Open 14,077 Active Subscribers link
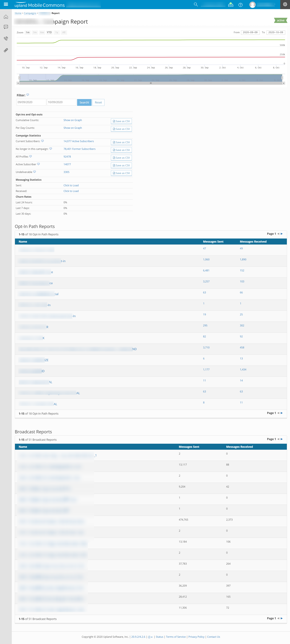 [x=79, y=141]
